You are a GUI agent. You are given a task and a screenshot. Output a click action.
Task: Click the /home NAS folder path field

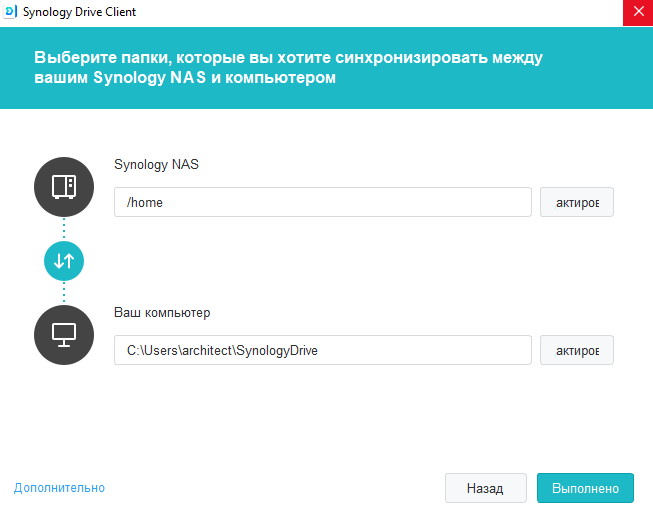[x=322, y=202]
